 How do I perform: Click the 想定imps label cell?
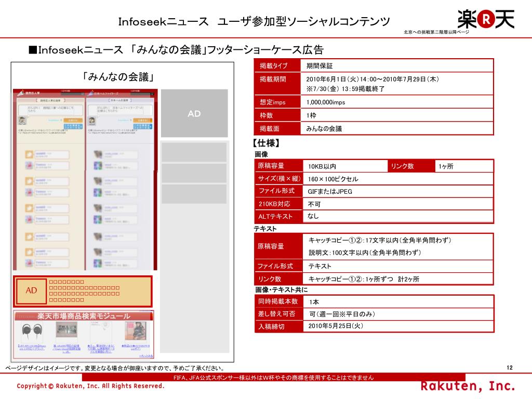(x=277, y=102)
